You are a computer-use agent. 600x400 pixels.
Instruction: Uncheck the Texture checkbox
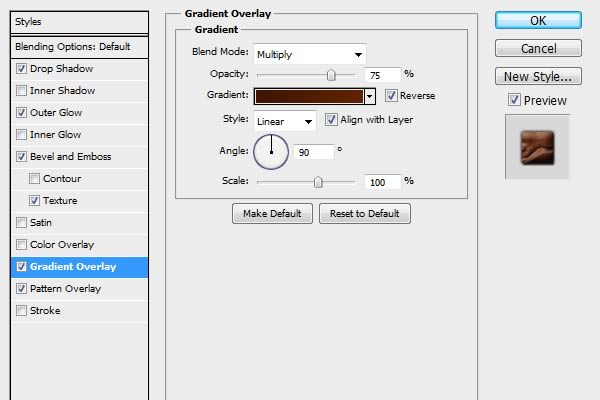34,201
